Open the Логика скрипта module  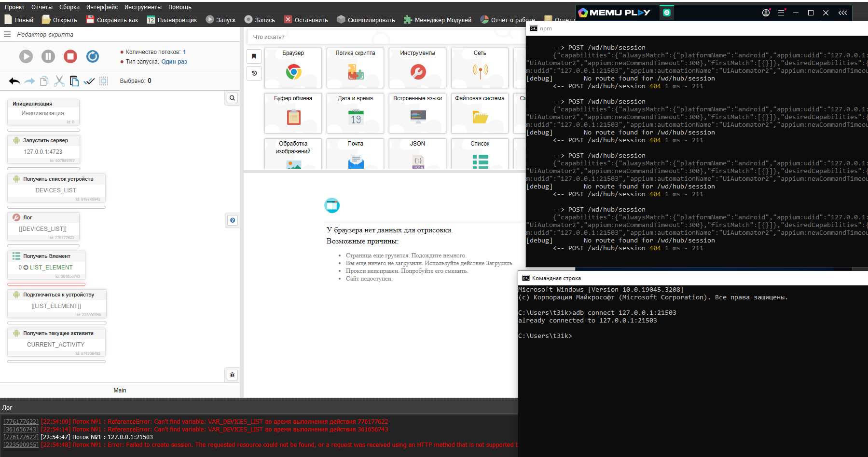tap(355, 67)
